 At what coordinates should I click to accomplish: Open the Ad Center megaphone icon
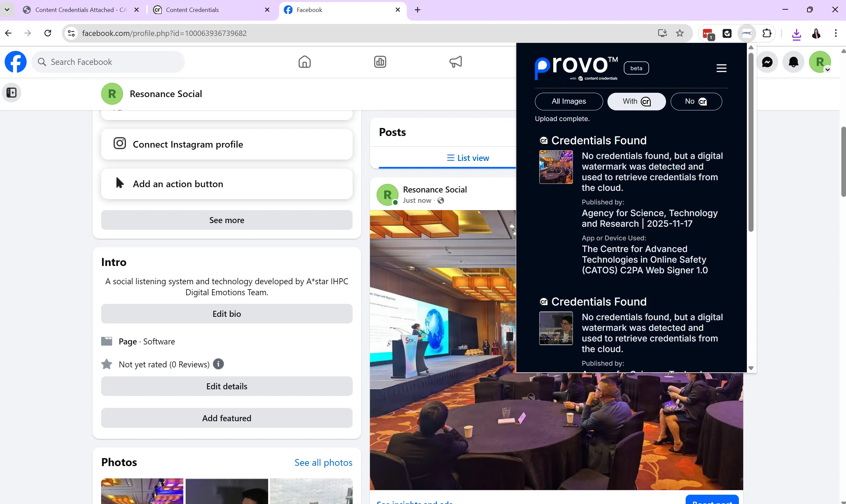pyautogui.click(x=455, y=62)
